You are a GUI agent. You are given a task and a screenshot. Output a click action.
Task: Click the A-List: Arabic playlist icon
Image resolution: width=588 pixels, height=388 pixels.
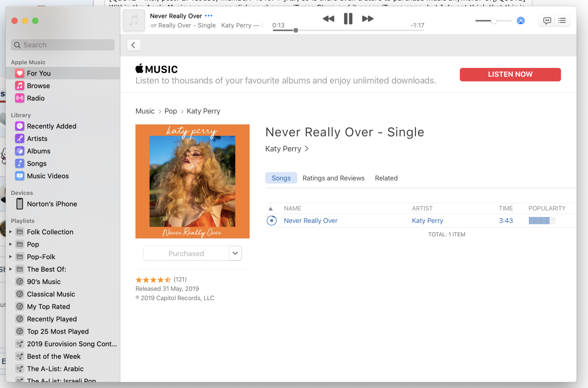pyautogui.click(x=20, y=369)
